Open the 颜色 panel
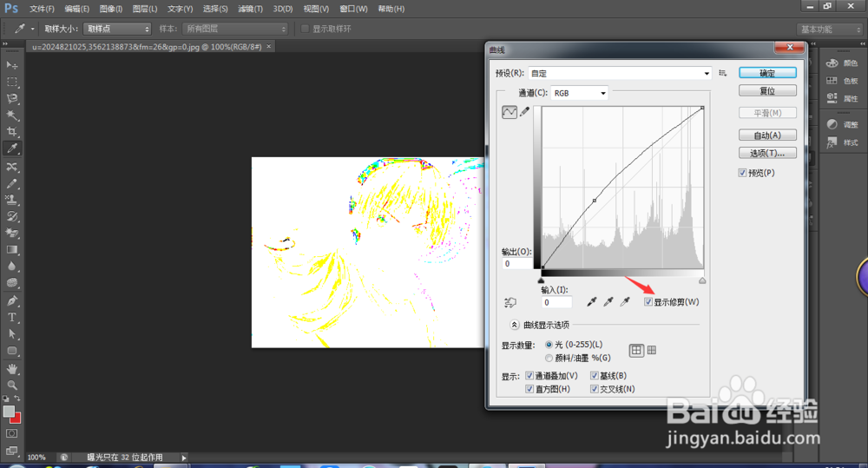This screenshot has height=468, width=868. [842, 63]
